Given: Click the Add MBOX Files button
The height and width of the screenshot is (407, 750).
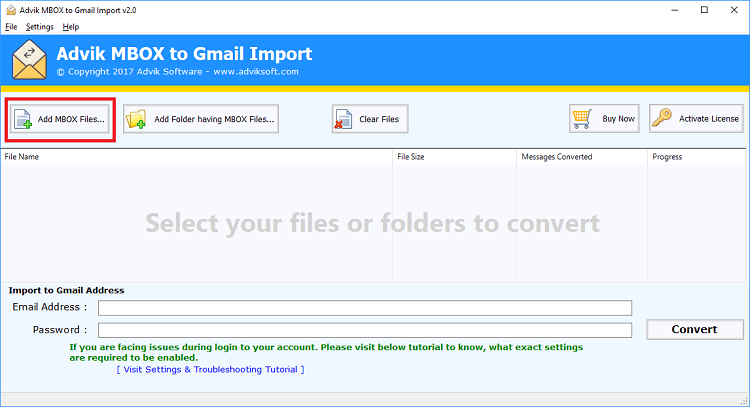Looking at the screenshot, I should pos(60,119).
